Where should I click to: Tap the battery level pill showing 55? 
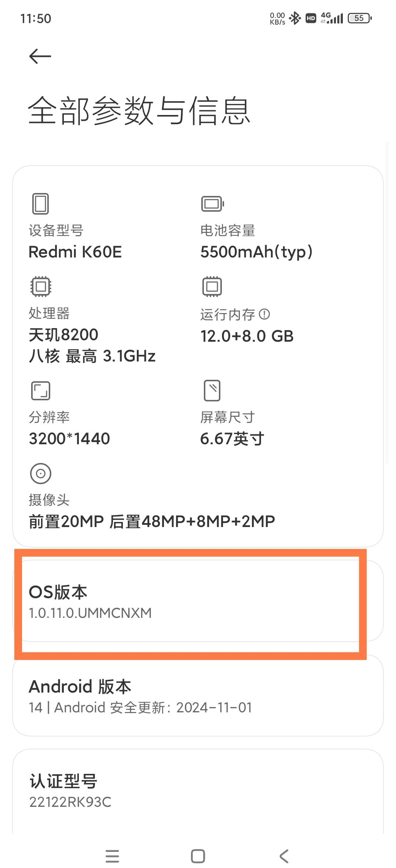359,18
